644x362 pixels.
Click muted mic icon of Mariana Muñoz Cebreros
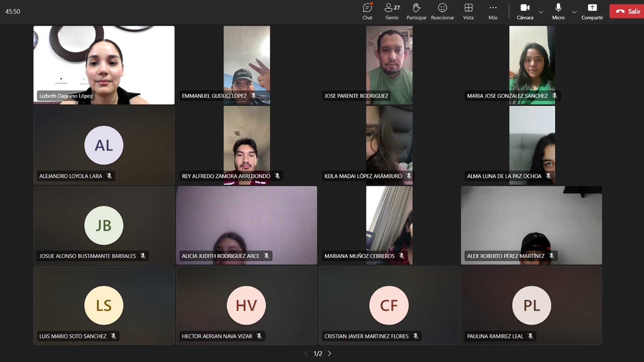401,256
